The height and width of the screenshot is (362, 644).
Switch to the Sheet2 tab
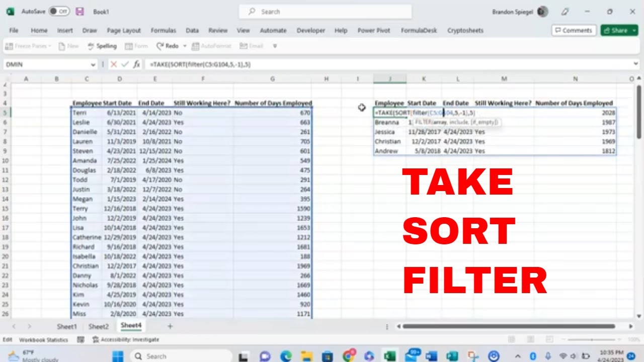point(99,326)
